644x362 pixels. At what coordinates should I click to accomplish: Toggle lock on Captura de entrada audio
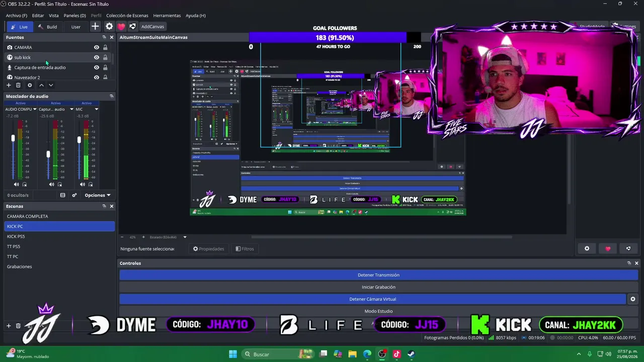pos(105,67)
